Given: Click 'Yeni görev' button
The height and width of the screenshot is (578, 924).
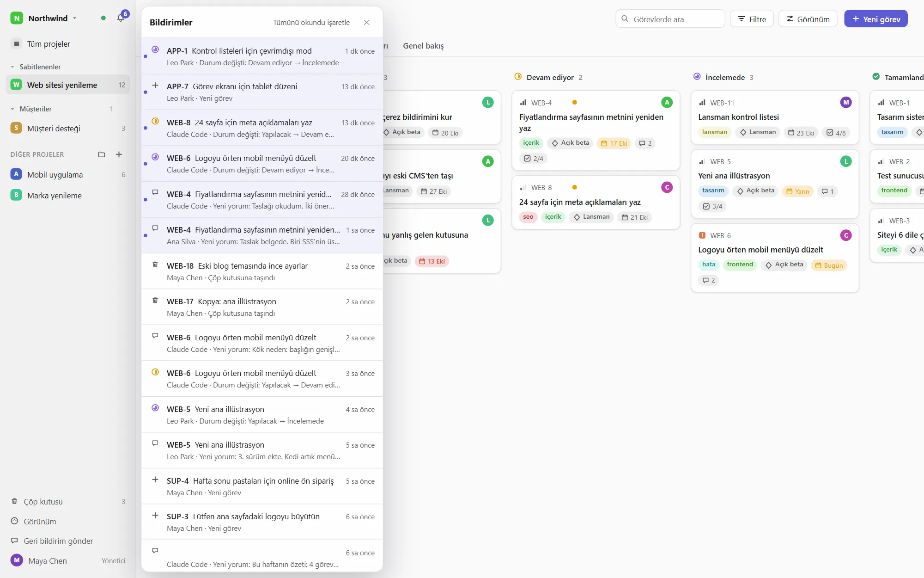Looking at the screenshot, I should pos(875,19).
